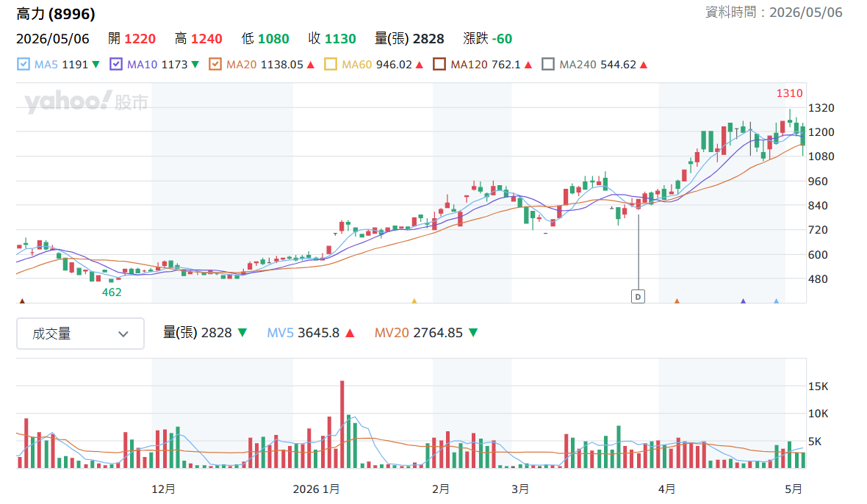Click the MA60 value 946.02
Viewport: 867px width, 504px height.
(395, 65)
